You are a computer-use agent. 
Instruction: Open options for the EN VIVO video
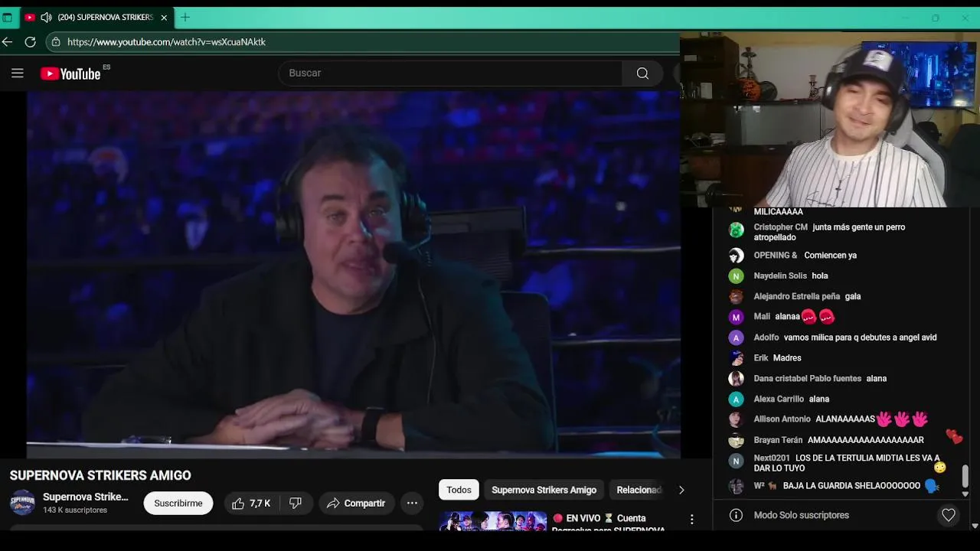691,520
